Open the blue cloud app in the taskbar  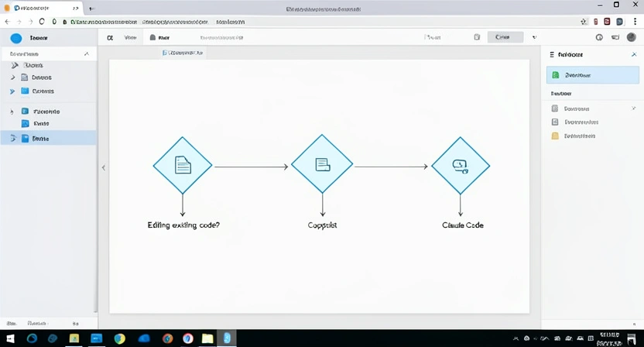[x=144, y=338]
